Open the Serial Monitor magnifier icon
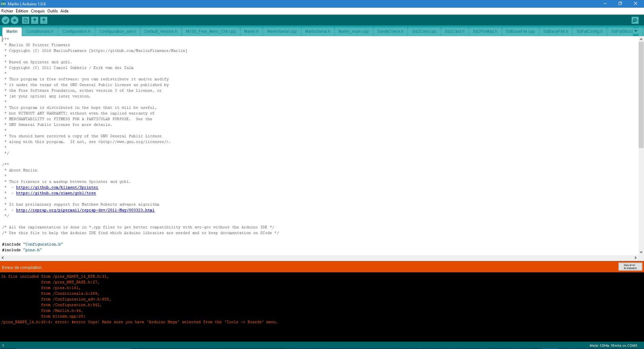644x349 pixels. click(635, 20)
